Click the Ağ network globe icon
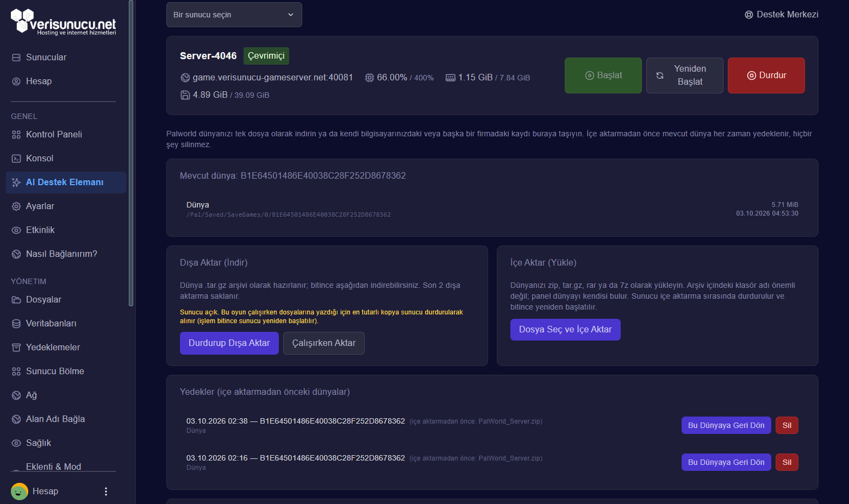The height and width of the screenshot is (504, 849). point(16,395)
